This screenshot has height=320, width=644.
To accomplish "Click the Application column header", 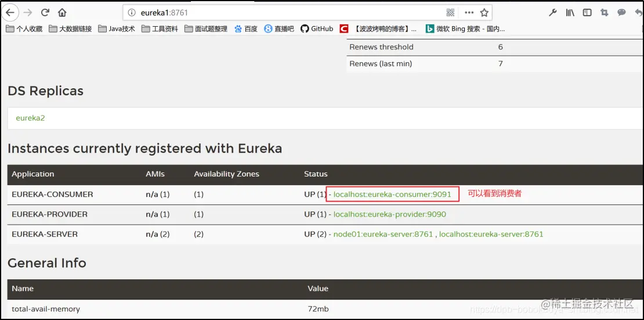I will (33, 174).
